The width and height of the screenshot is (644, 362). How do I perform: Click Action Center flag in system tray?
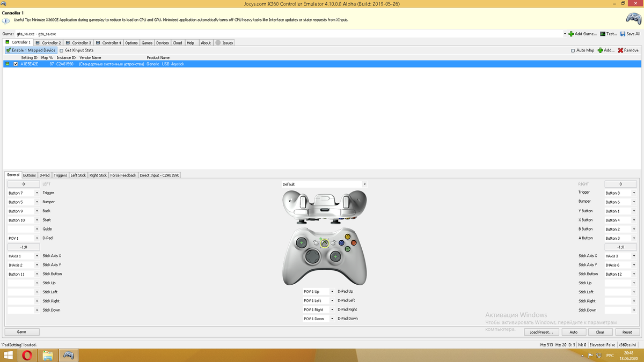pos(590,356)
